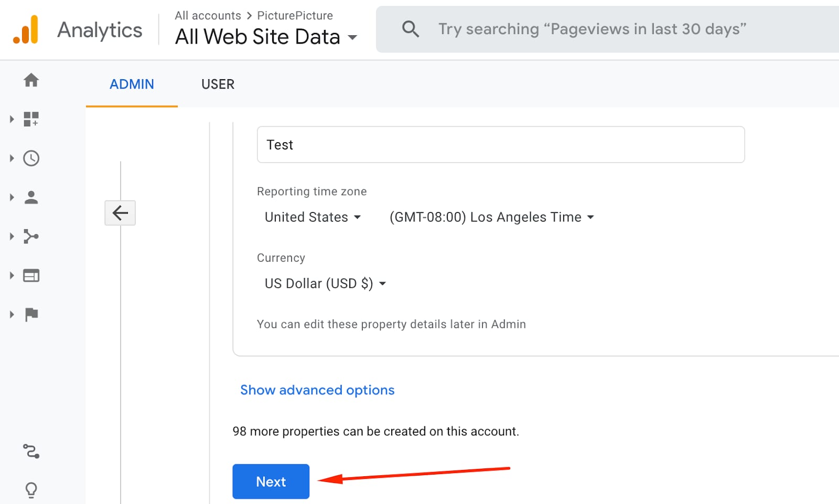
Task: Open the United States country dropdown
Action: click(312, 217)
